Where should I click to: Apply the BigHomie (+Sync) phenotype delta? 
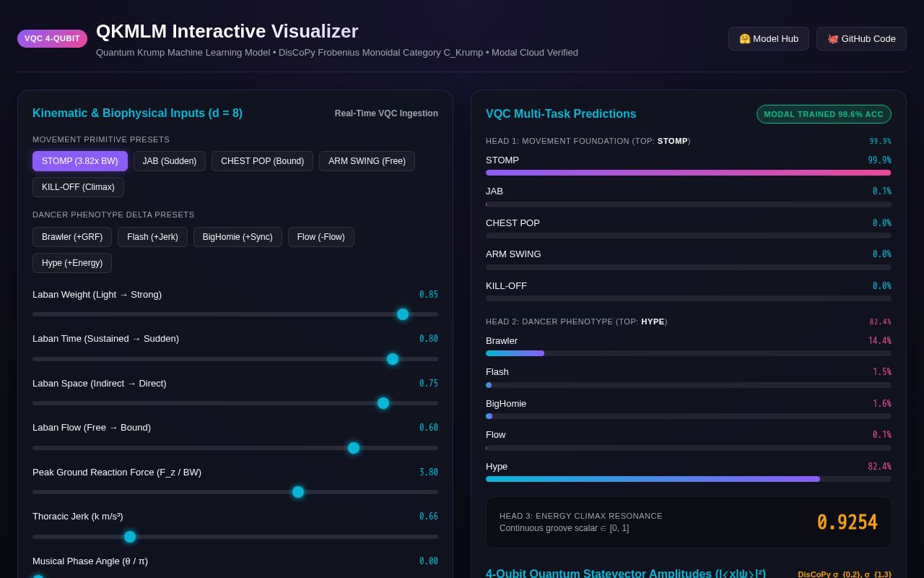pyautogui.click(x=237, y=237)
